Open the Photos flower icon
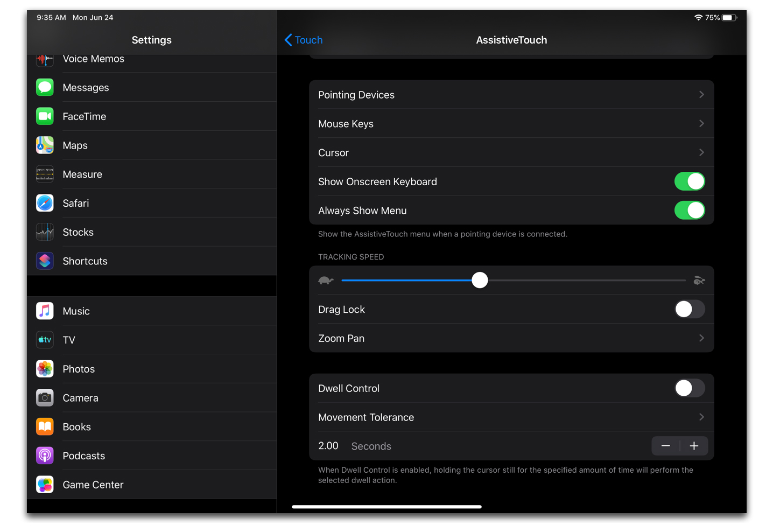 (45, 369)
